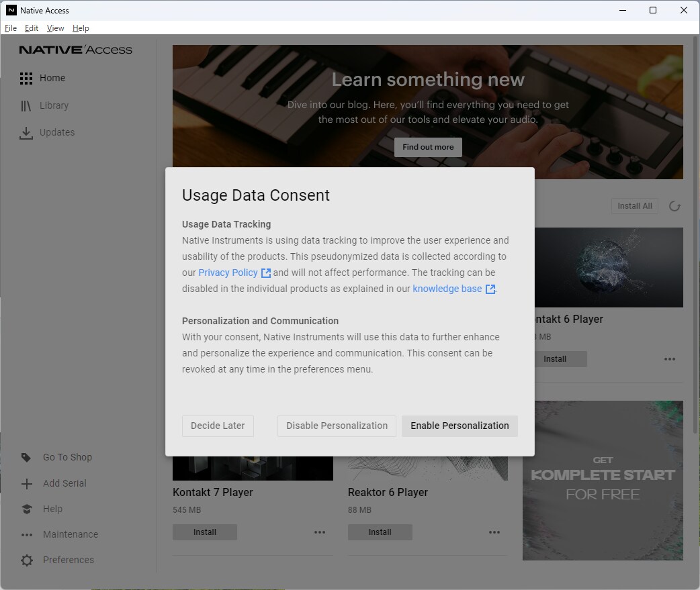This screenshot has height=590, width=700.
Task: Click the Add Serial plus icon
Action: pos(26,484)
